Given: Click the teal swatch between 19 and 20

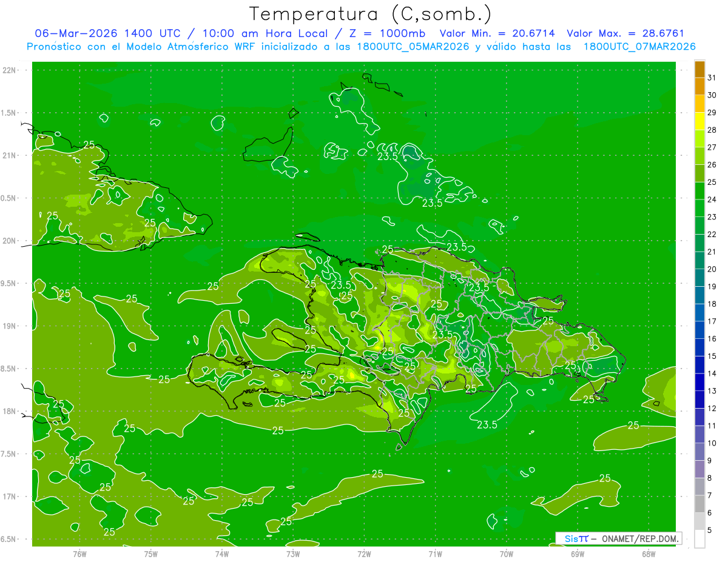Looking at the screenshot, I should click(699, 278).
